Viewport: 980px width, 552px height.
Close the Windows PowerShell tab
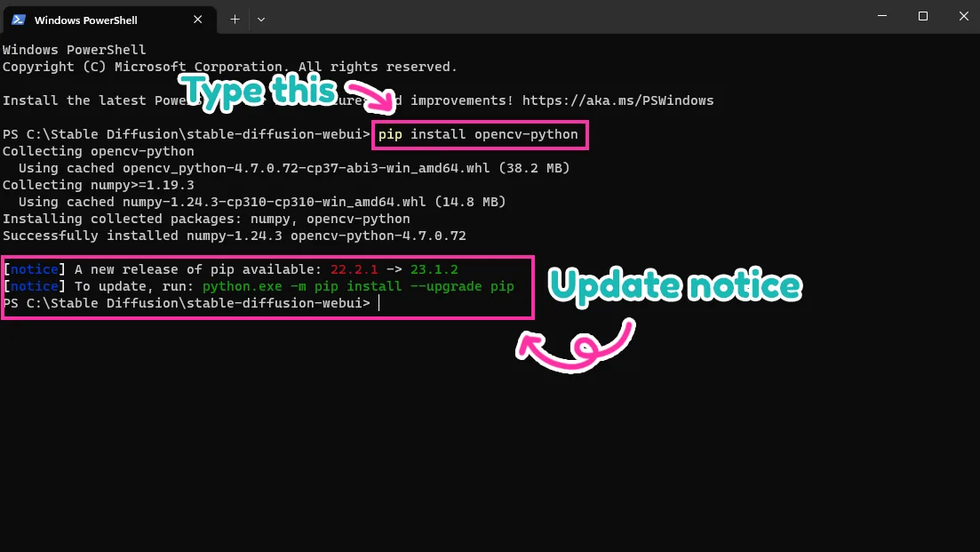pos(197,20)
